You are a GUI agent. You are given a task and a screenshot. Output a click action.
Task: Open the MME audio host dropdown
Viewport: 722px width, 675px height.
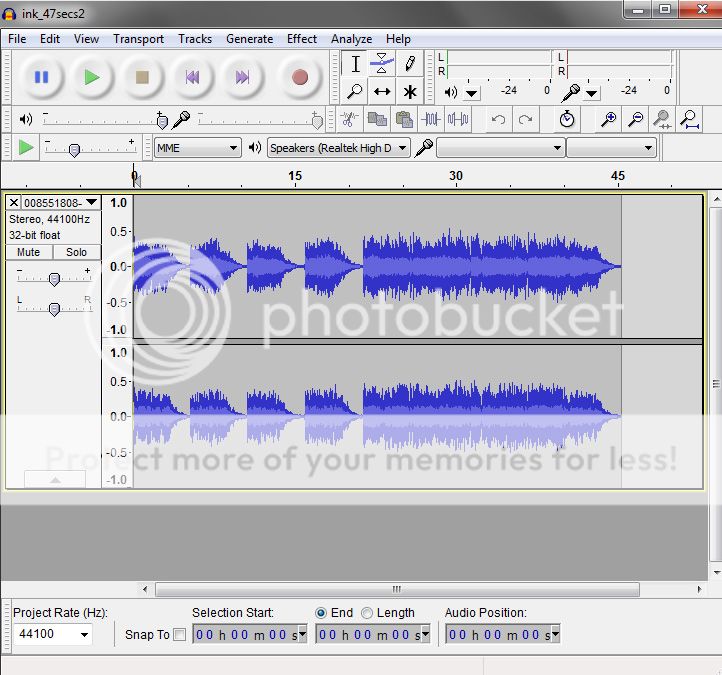197,148
